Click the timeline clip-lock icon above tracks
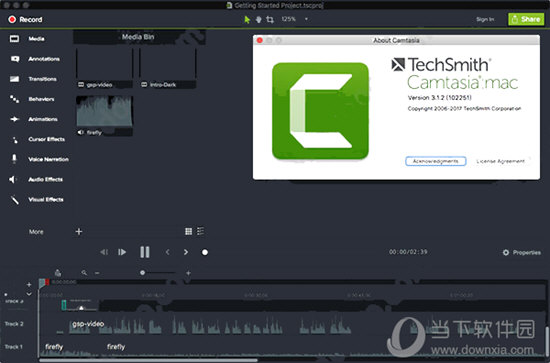Viewport: 550px width, 363px height. pyautogui.click(x=58, y=273)
